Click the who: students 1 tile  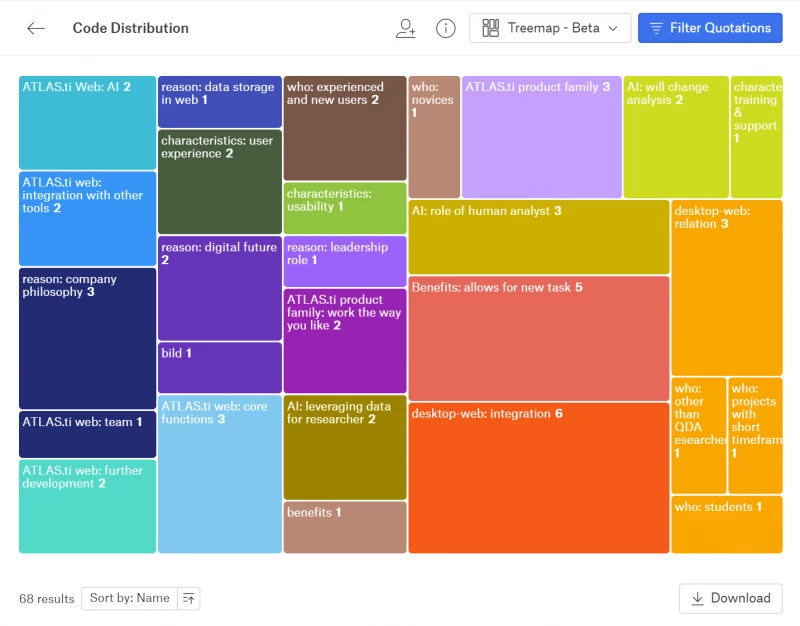726,525
